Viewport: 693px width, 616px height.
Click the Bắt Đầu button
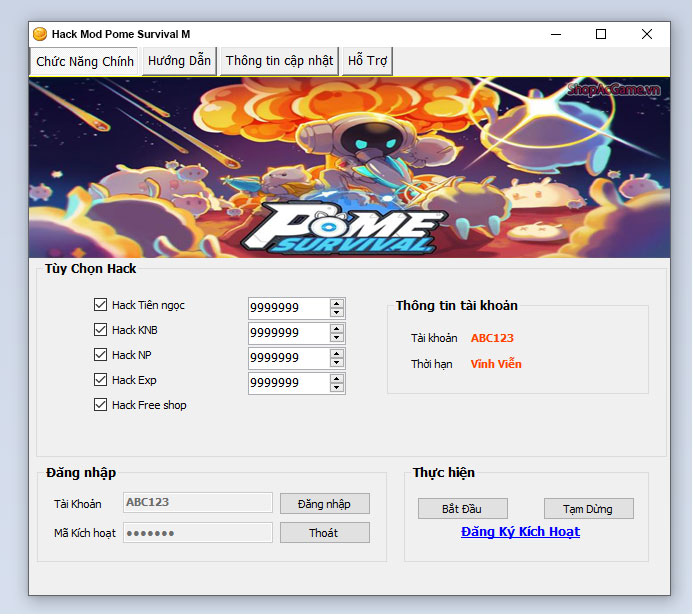tap(462, 509)
